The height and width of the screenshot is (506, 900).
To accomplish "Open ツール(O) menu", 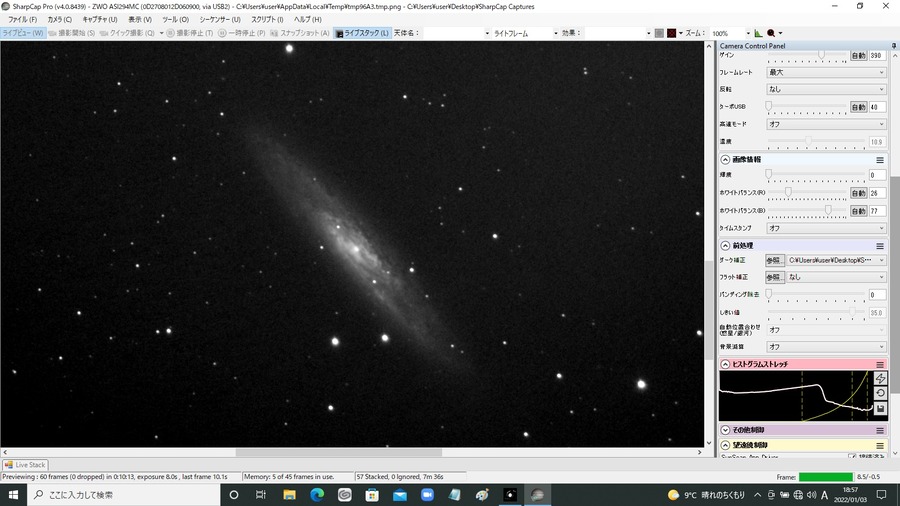I will [x=176, y=19].
